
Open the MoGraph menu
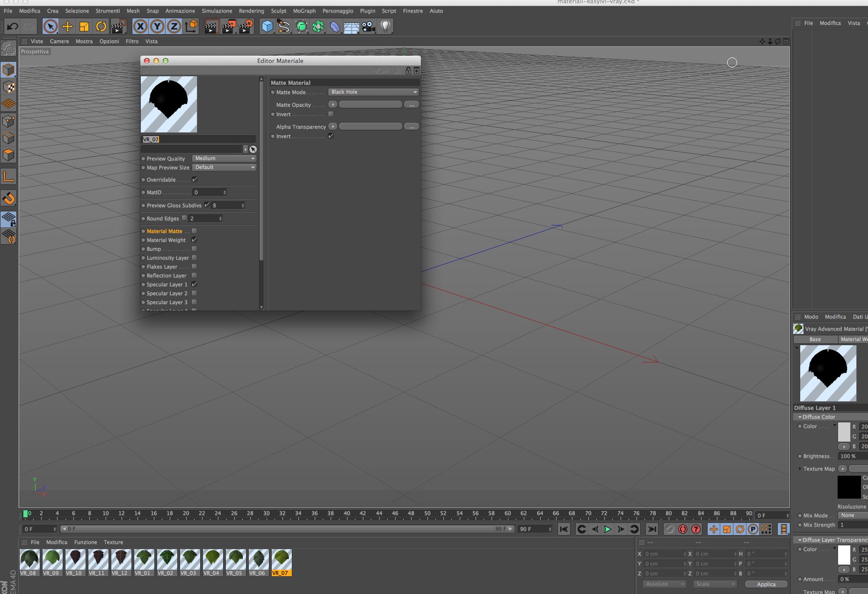click(304, 11)
